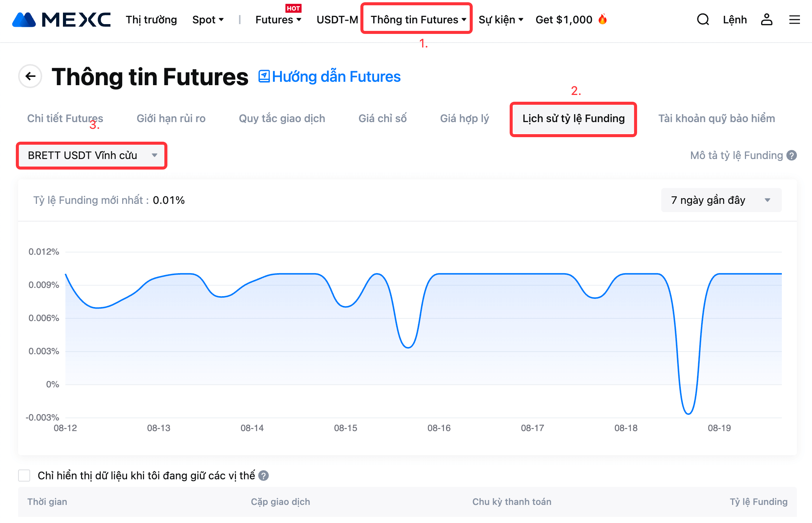Viewport: 812px width, 523px height.
Task: Open the hamburger menu icon
Action: point(794,20)
